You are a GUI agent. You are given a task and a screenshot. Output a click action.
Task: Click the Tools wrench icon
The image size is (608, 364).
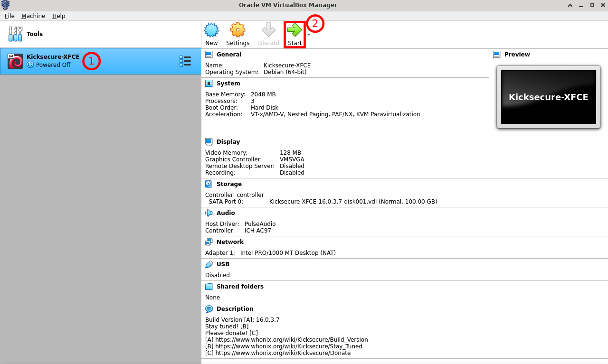(x=15, y=34)
